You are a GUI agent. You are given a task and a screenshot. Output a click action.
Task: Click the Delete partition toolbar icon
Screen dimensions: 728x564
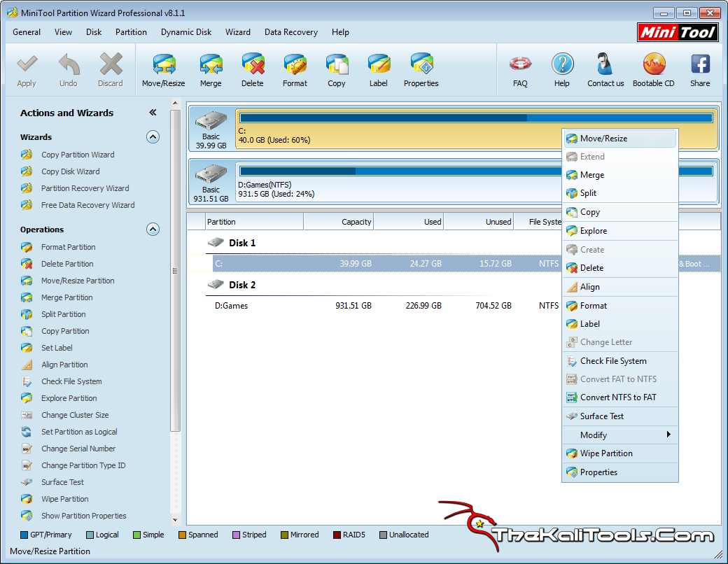(253, 69)
